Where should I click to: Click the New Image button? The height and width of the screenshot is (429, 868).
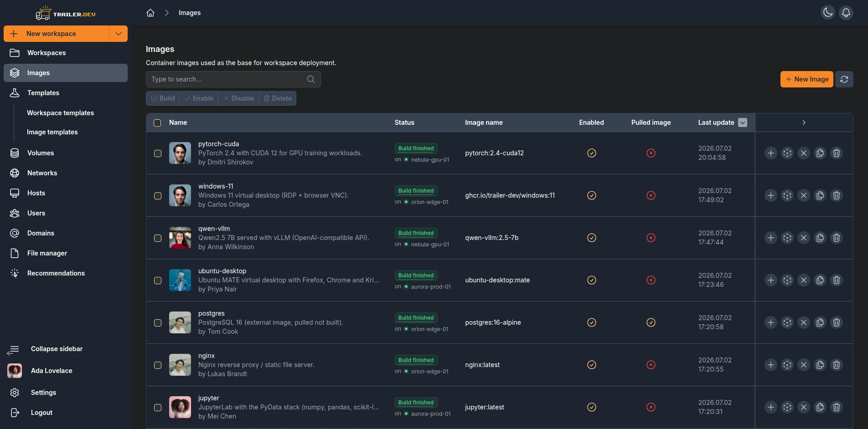point(807,79)
